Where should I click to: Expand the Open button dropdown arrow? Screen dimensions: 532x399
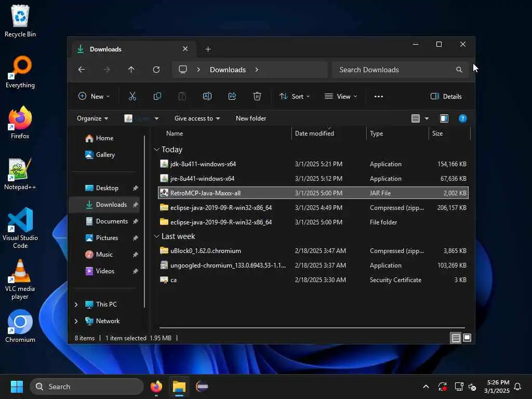[x=156, y=118]
